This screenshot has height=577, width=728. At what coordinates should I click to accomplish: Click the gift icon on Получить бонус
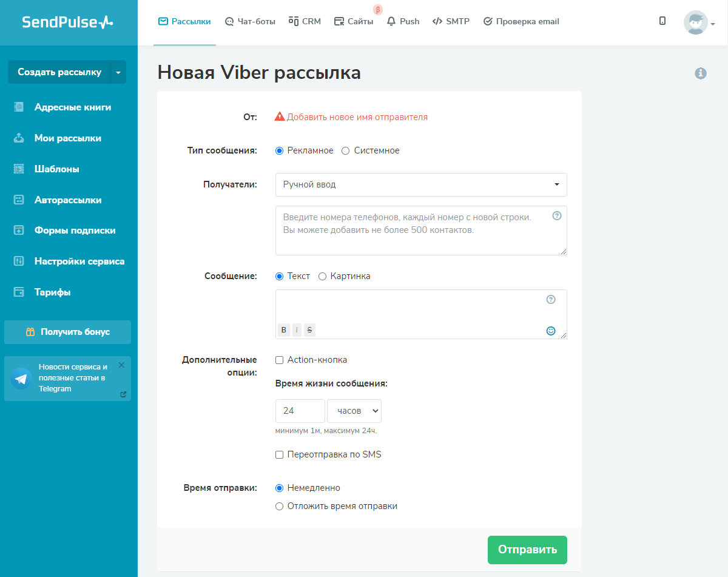click(x=30, y=332)
